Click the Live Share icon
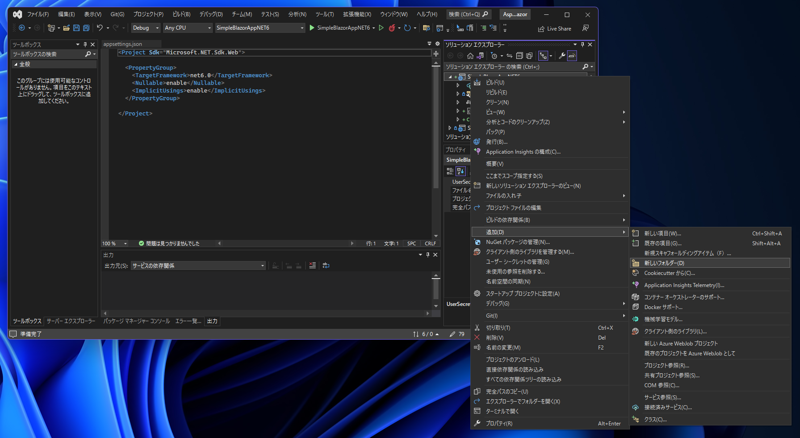Screen dimensions: 800x438 coord(541,29)
